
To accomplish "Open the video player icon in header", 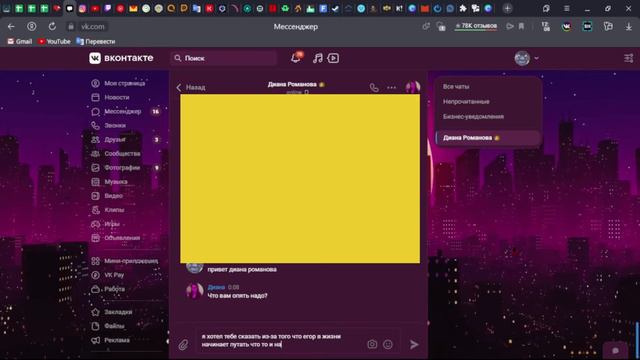I will click(333, 58).
